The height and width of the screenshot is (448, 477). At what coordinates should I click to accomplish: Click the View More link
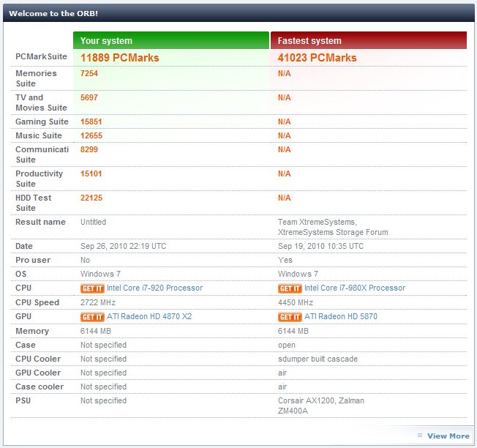click(x=448, y=436)
